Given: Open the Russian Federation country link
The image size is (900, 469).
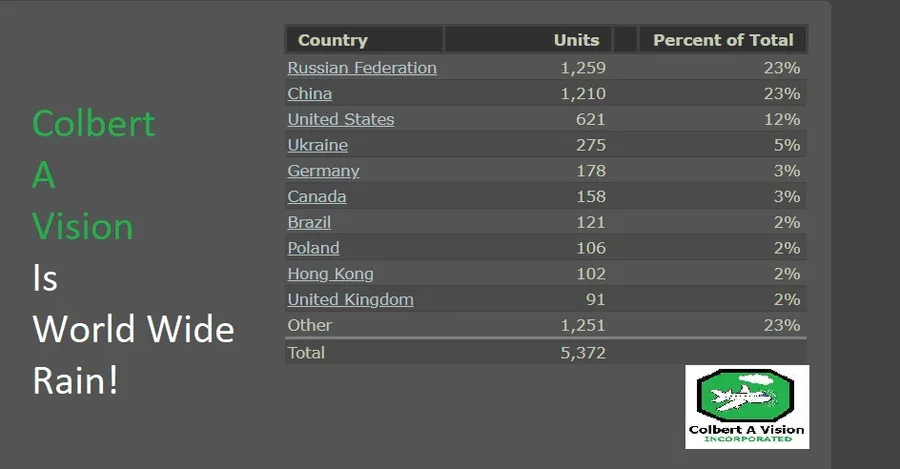Looking at the screenshot, I should [362, 68].
